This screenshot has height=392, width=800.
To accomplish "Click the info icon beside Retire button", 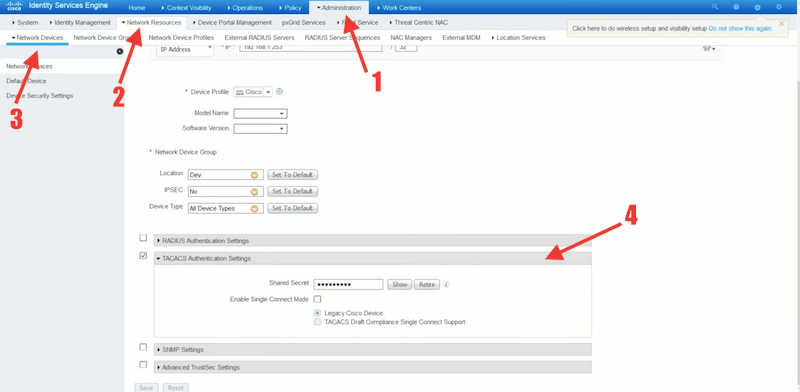I will coord(446,285).
